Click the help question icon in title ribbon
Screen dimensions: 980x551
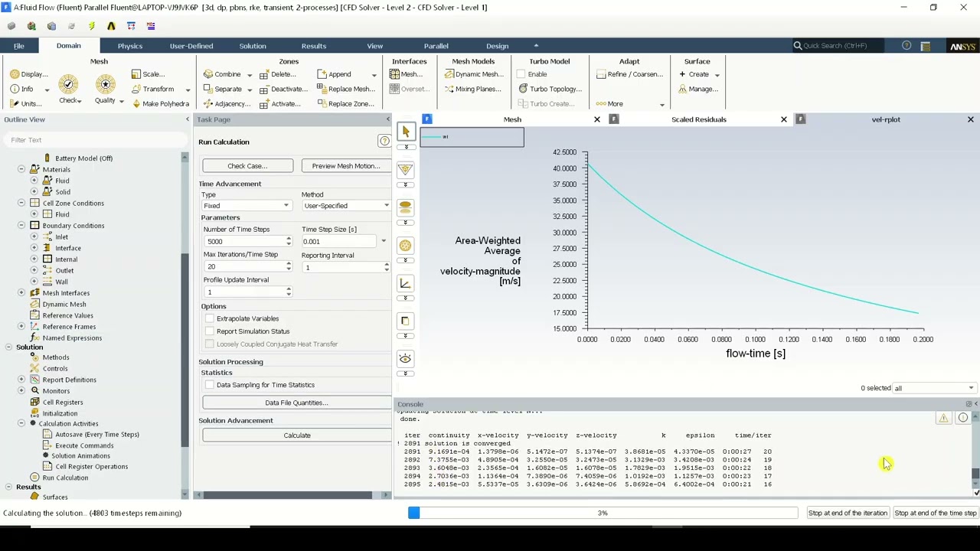point(906,46)
